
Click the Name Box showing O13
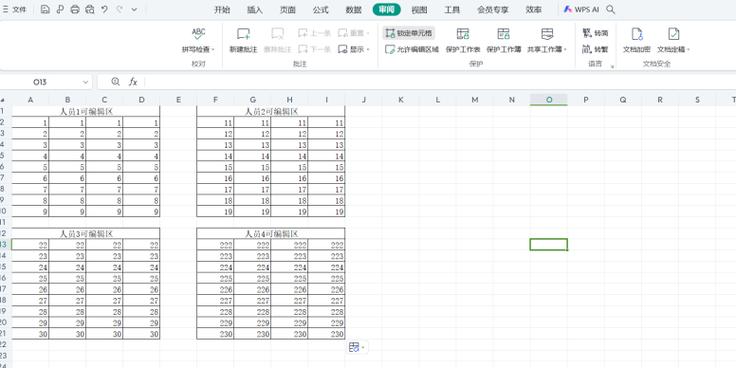tap(40, 82)
